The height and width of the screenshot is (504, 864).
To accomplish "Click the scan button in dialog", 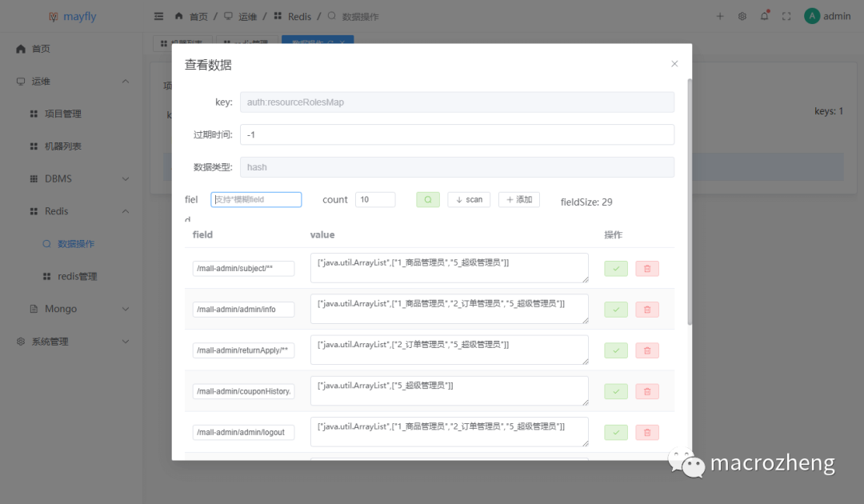I will pyautogui.click(x=469, y=199).
